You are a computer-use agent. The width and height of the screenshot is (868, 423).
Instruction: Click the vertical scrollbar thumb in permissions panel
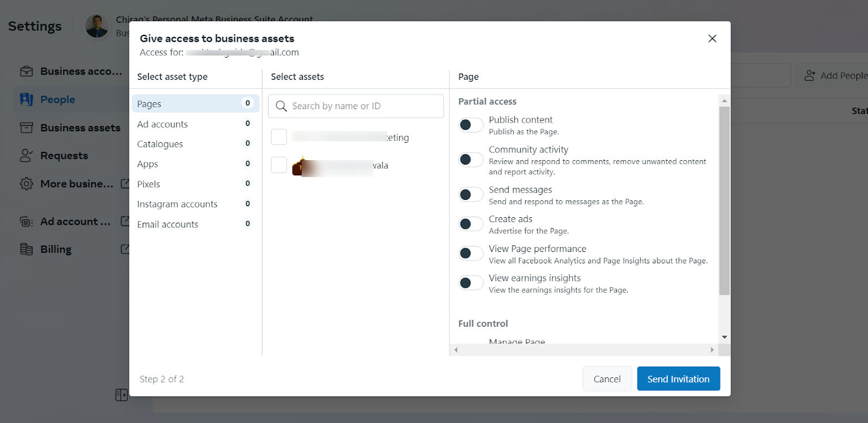click(724, 201)
